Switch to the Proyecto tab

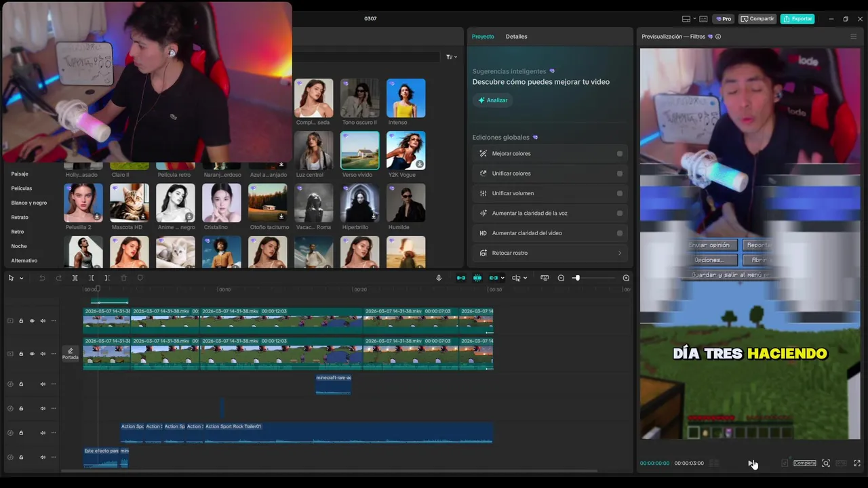click(483, 37)
